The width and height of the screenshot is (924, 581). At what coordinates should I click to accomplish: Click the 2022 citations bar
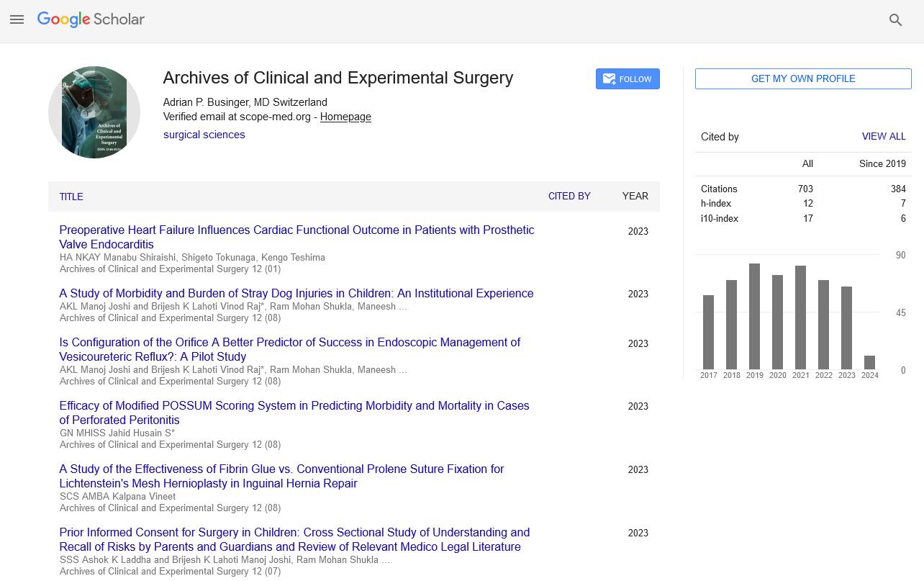pyautogui.click(x=824, y=325)
